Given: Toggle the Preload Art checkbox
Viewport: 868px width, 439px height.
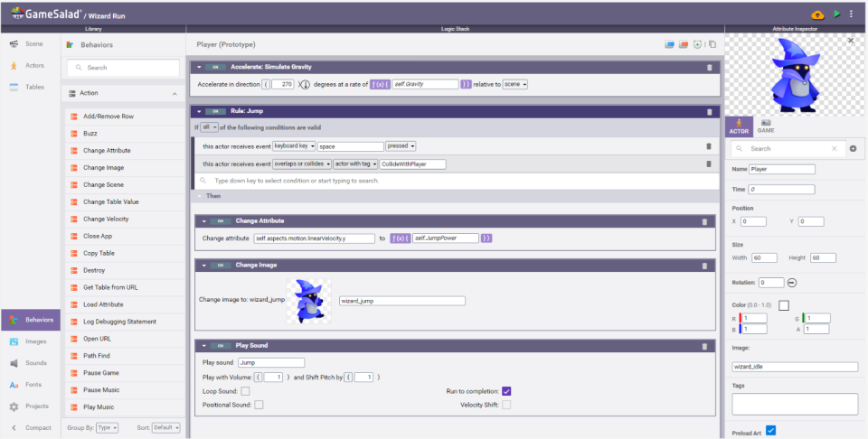Looking at the screenshot, I should 770,430.
